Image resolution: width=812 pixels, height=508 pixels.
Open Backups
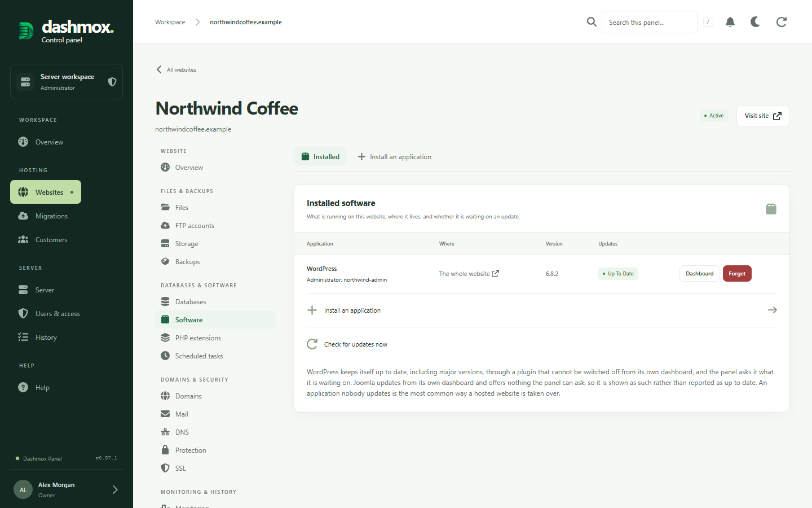coord(215,262)
